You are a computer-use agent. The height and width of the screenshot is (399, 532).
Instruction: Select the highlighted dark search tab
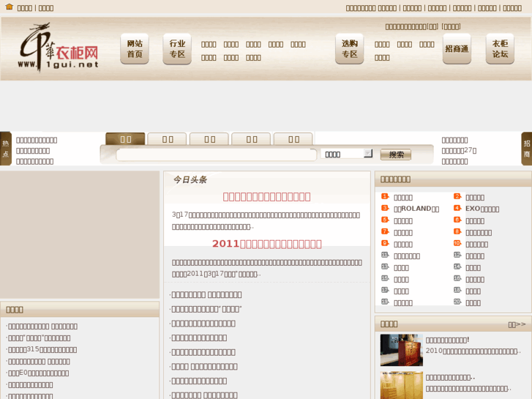tap(126, 139)
